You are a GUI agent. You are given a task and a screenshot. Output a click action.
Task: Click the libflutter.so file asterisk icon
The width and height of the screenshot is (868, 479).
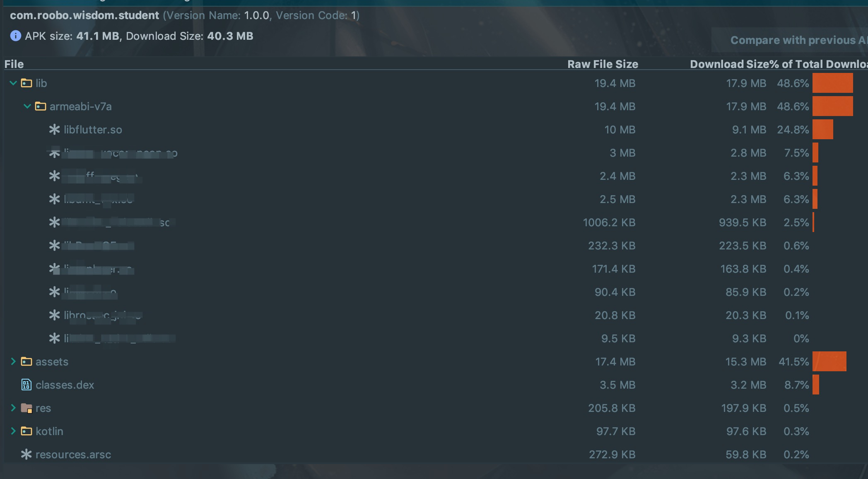point(54,130)
